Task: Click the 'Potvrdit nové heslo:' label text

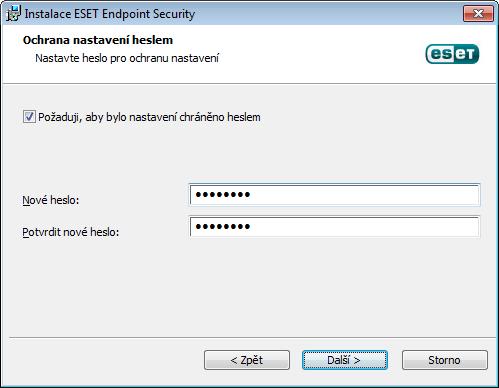Action: click(x=71, y=232)
